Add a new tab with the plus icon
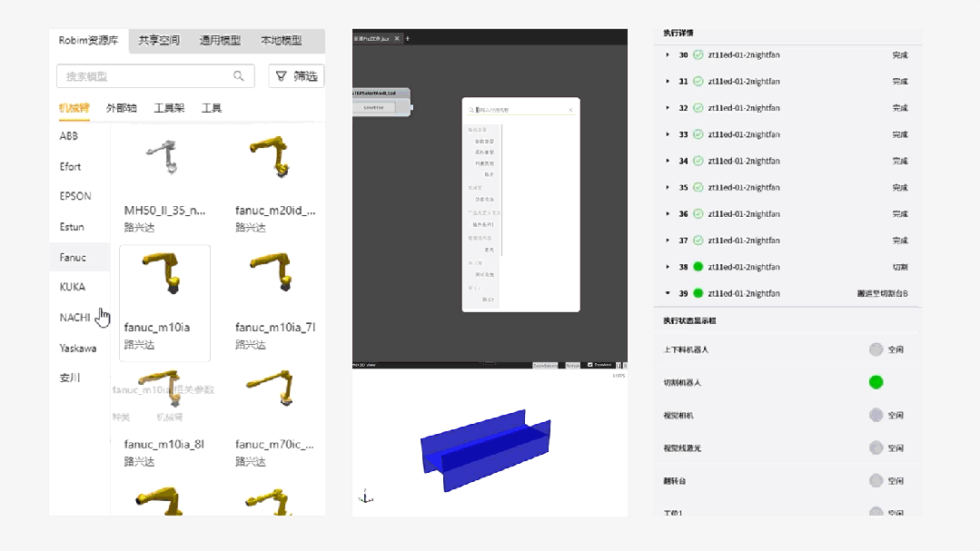The image size is (980, 551). pos(408,39)
